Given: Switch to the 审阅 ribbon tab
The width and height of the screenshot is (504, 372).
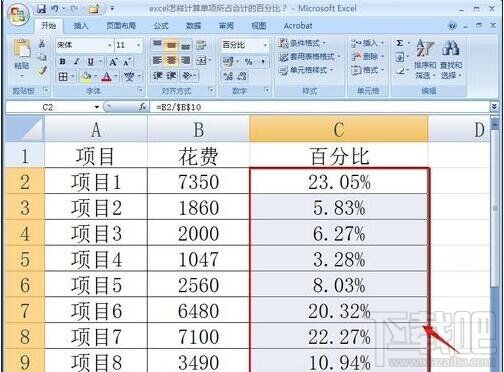Looking at the screenshot, I should (226, 26).
